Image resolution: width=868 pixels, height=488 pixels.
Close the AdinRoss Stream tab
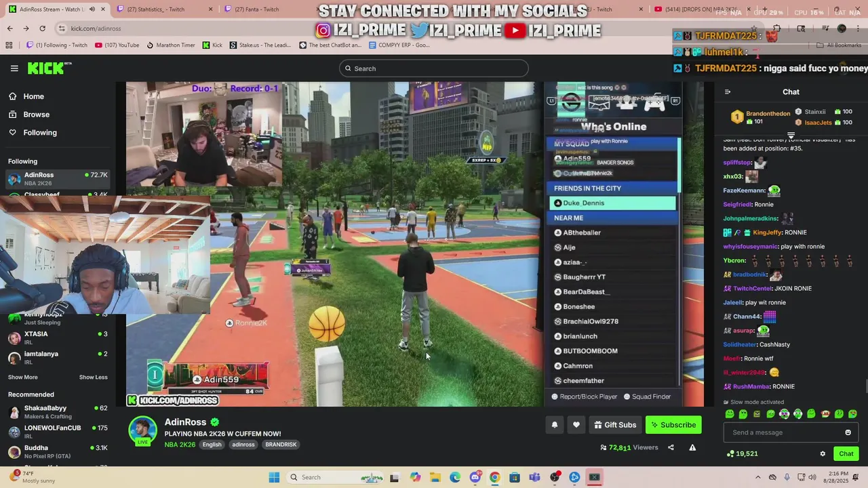[x=103, y=9]
